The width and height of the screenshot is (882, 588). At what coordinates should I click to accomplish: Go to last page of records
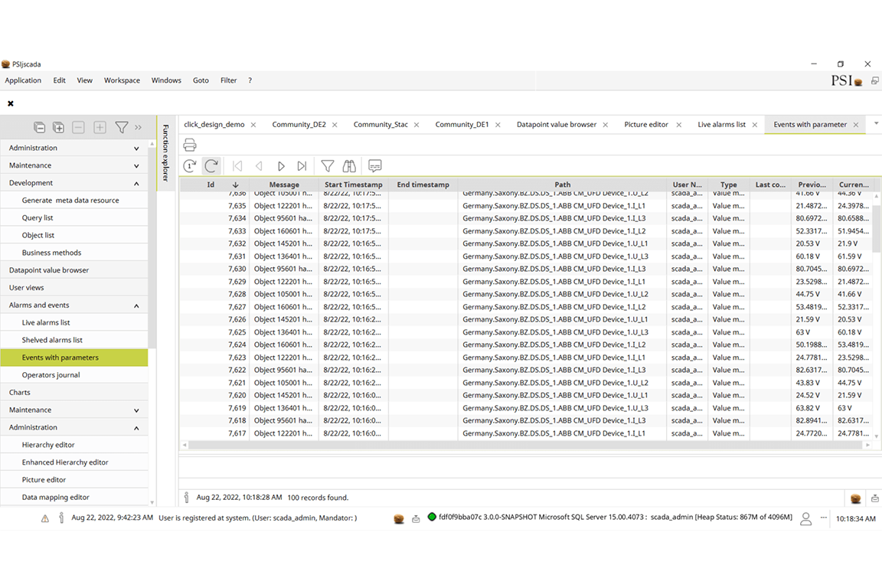[x=302, y=166]
